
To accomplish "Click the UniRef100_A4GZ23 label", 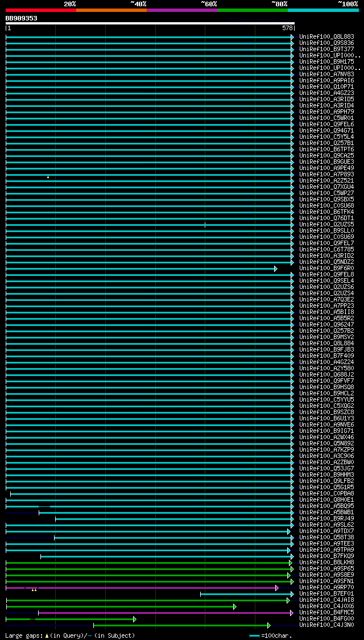I will 326,93.
